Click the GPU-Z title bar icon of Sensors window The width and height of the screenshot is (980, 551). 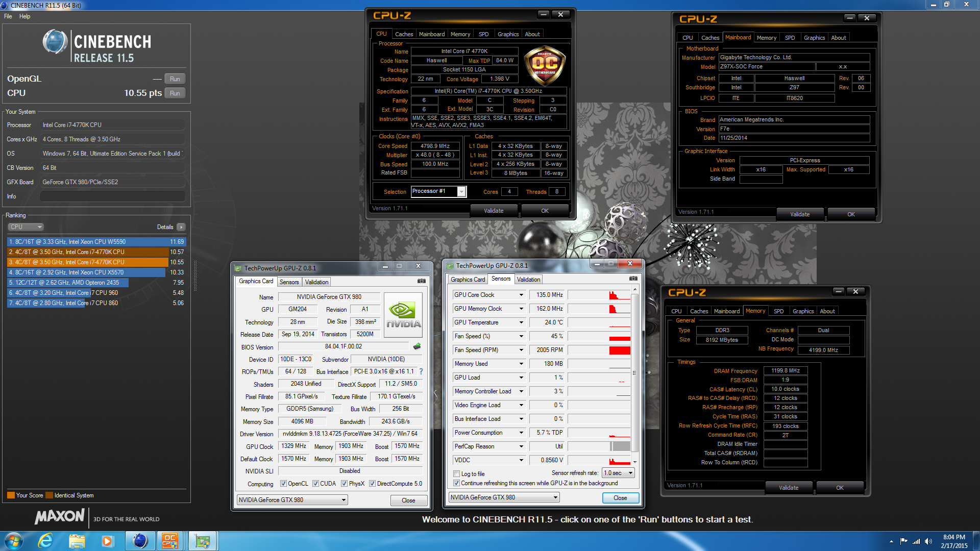click(450, 266)
